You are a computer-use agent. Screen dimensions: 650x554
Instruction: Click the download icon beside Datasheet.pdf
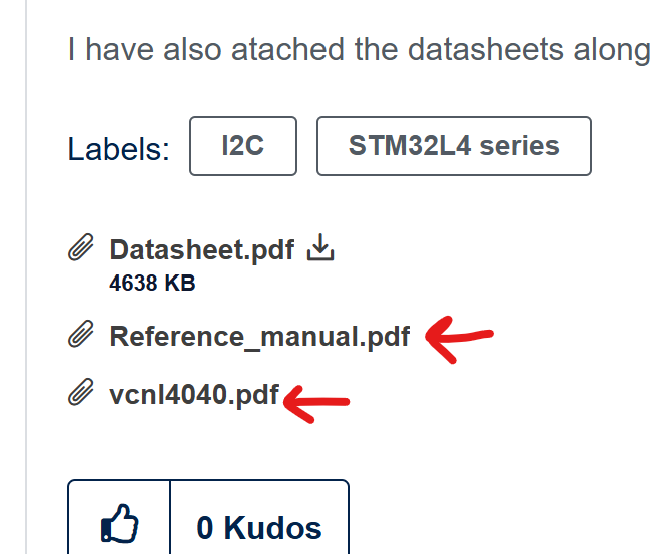[319, 247]
